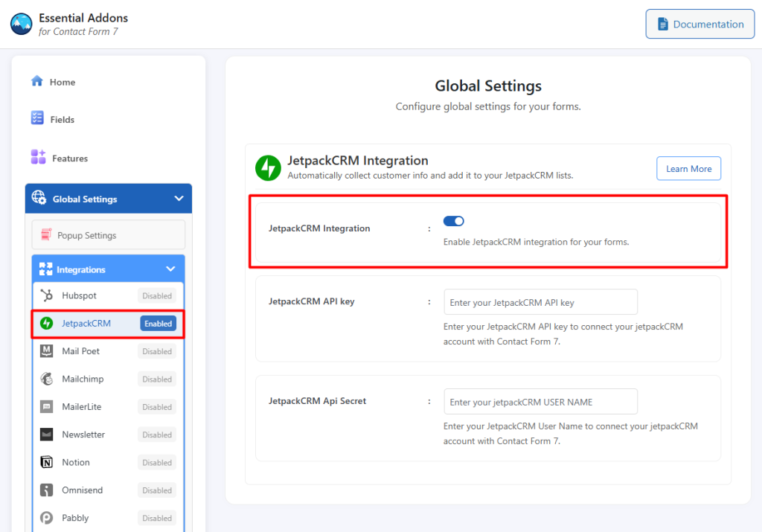The image size is (762, 532).
Task: Click the Disabled badge next to Mailchimp
Action: pos(157,379)
